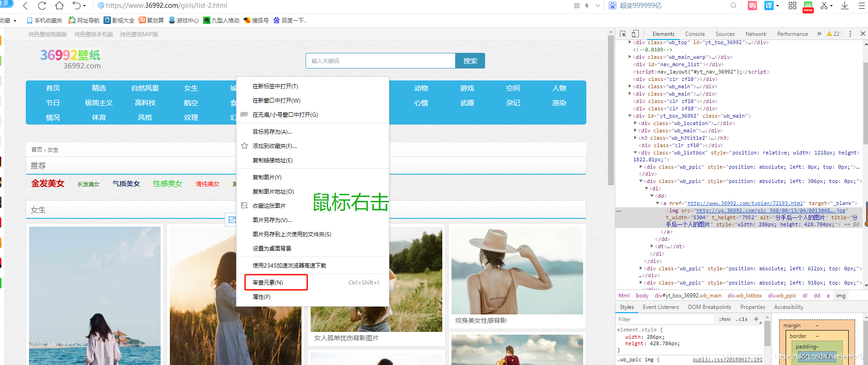Show more DevTools tabs with double chevron

[819, 34]
